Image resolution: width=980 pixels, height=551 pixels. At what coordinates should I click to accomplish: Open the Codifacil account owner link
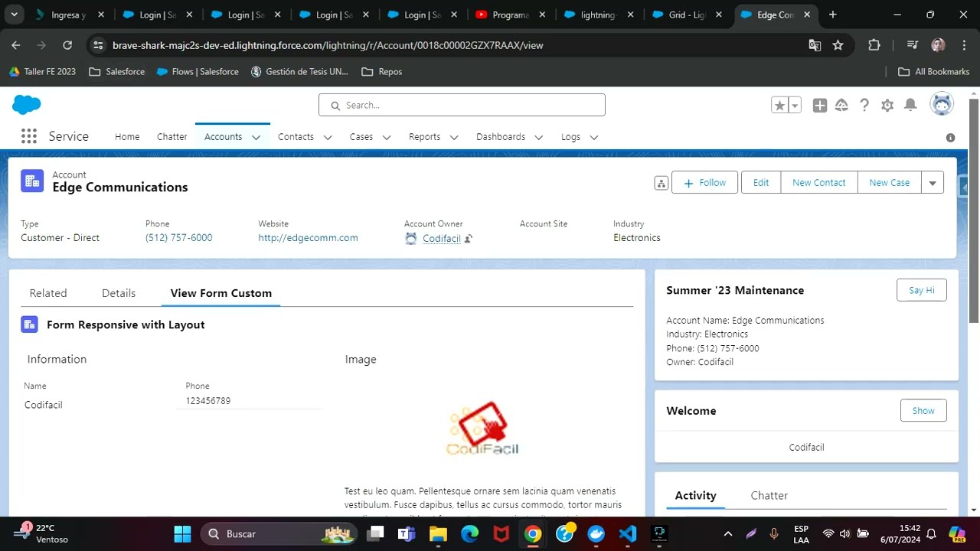coord(442,239)
